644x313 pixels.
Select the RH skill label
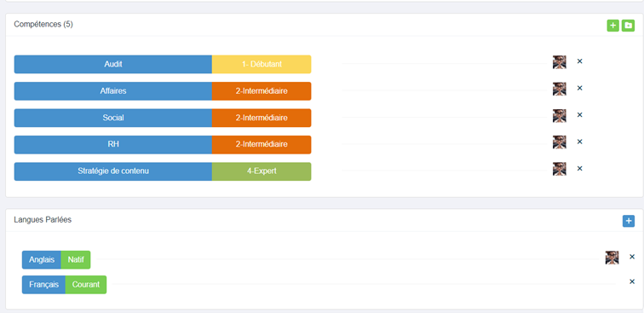click(x=113, y=144)
